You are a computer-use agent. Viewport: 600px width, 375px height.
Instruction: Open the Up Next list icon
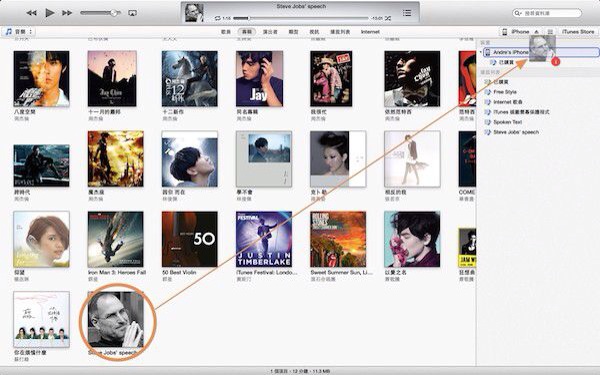407,13
